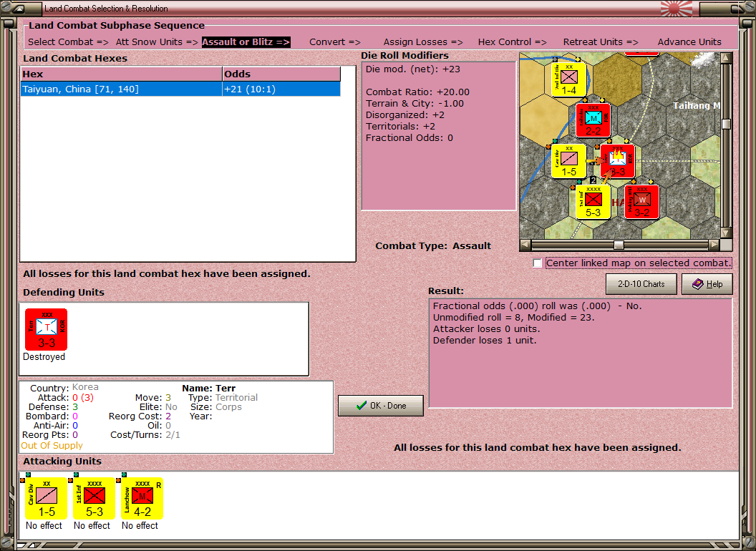Select the Hex Control subphase step
The width and height of the screenshot is (756, 551).
[x=513, y=42]
